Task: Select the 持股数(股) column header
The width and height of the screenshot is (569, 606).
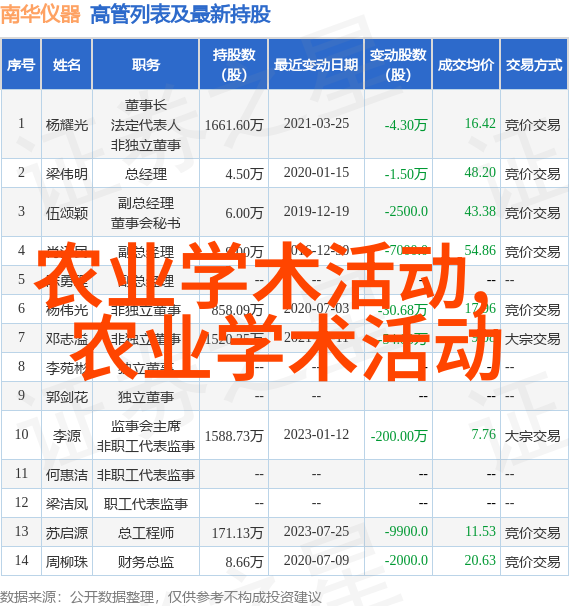Action: click(234, 64)
